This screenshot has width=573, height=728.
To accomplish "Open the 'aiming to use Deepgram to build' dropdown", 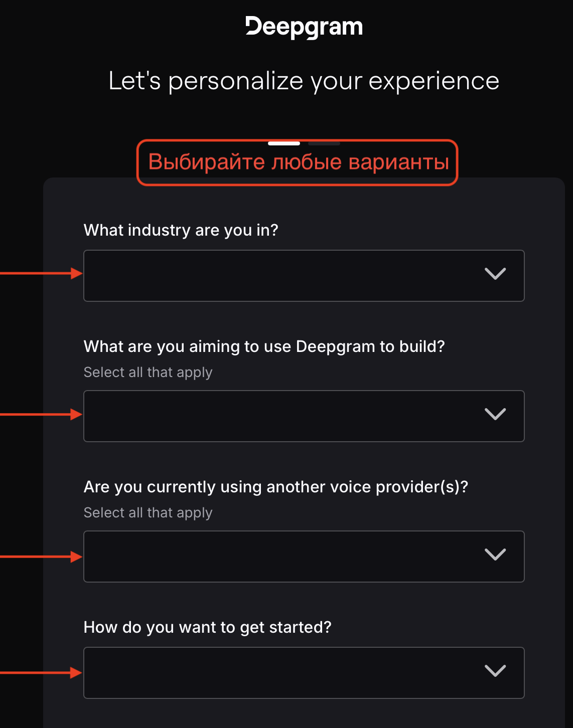I will (x=304, y=416).
